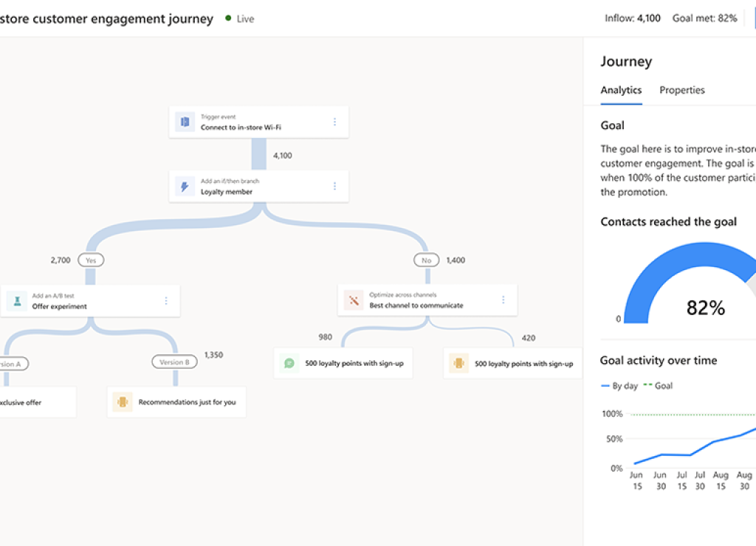Open the Offer experiment tile
The width and height of the screenshot is (756, 546).
[90, 301]
